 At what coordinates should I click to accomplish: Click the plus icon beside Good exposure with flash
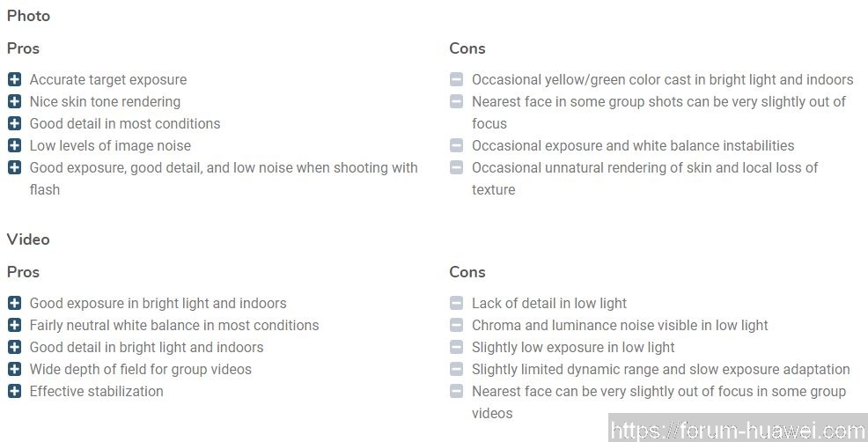point(14,168)
